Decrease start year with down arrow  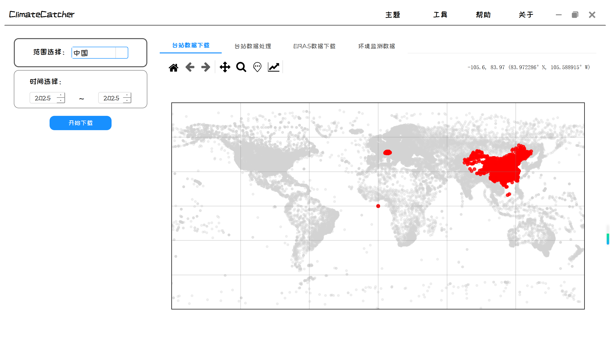tap(61, 101)
